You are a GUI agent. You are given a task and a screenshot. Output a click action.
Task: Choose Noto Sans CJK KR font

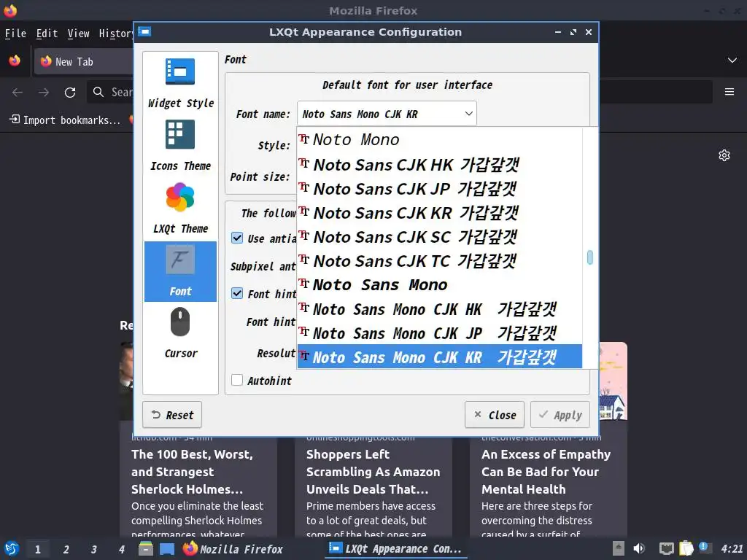click(439, 212)
